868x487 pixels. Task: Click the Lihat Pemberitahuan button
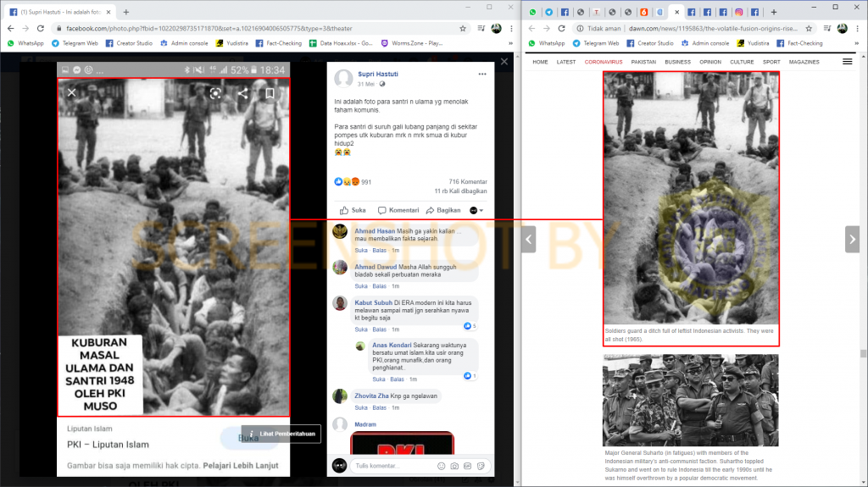pyautogui.click(x=281, y=434)
